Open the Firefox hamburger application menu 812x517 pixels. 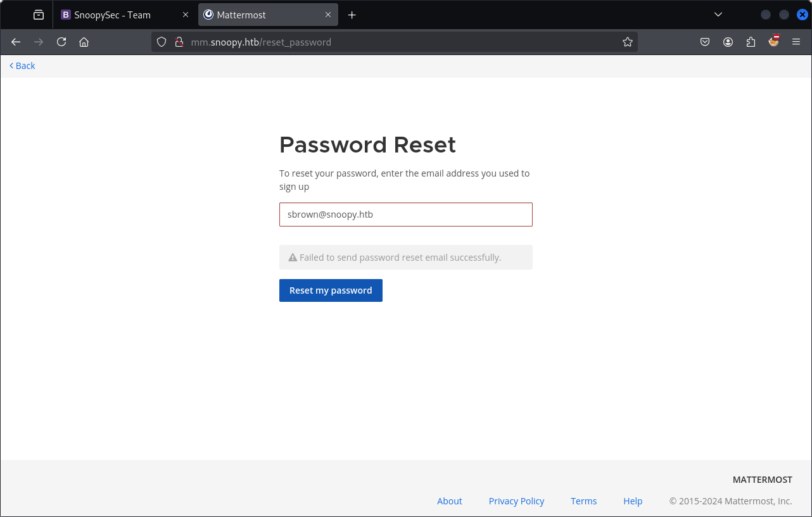[796, 42]
